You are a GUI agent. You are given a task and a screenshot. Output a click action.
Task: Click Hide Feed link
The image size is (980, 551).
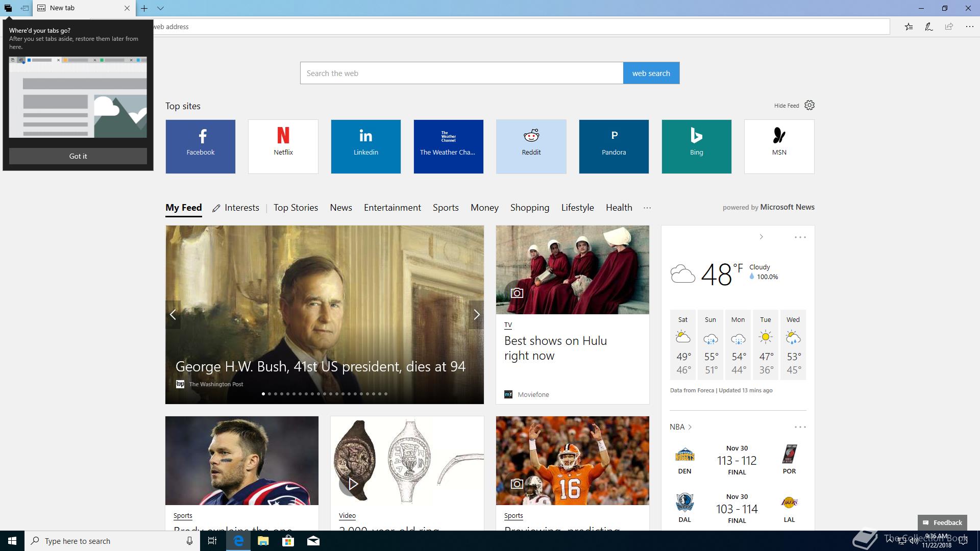(x=786, y=106)
